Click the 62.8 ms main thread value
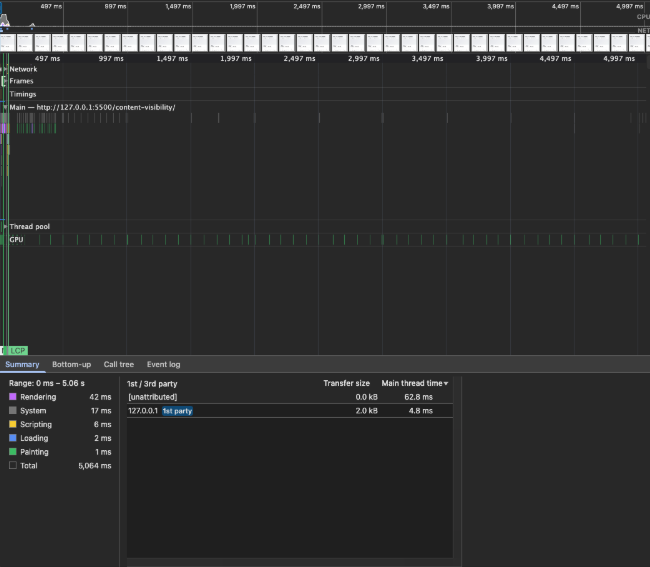Screen dimensions: 650x567 coord(418,397)
